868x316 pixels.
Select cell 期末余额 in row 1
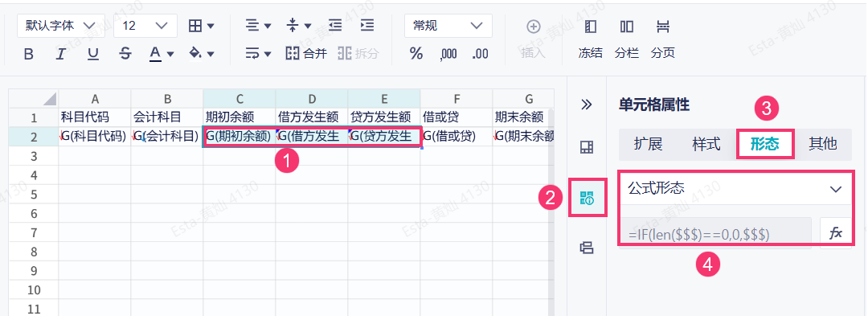coord(523,117)
